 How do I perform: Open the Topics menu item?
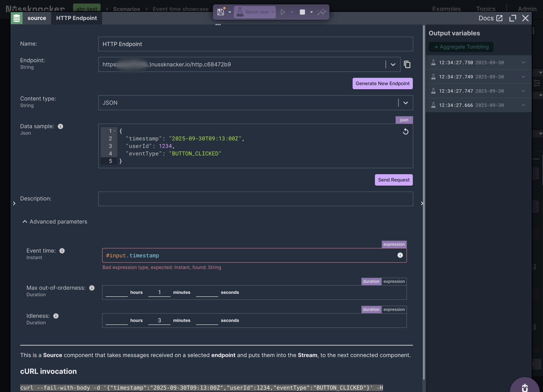pyautogui.click(x=485, y=9)
